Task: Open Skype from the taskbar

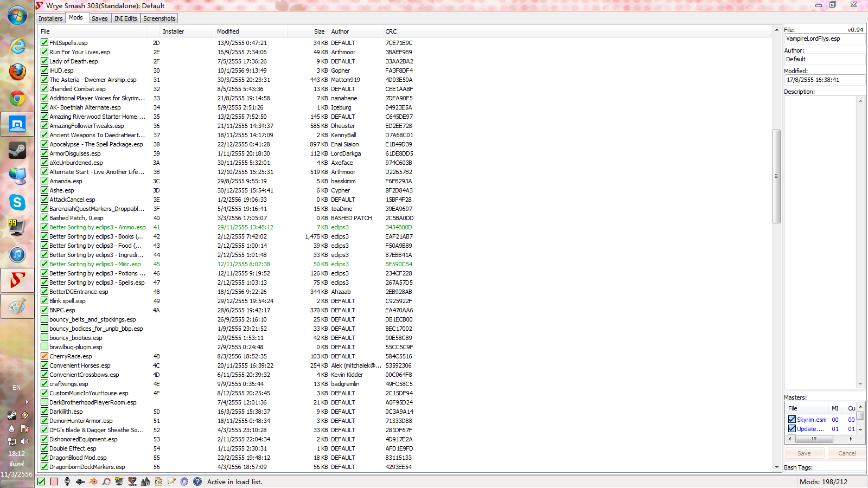Action: pyautogui.click(x=17, y=202)
